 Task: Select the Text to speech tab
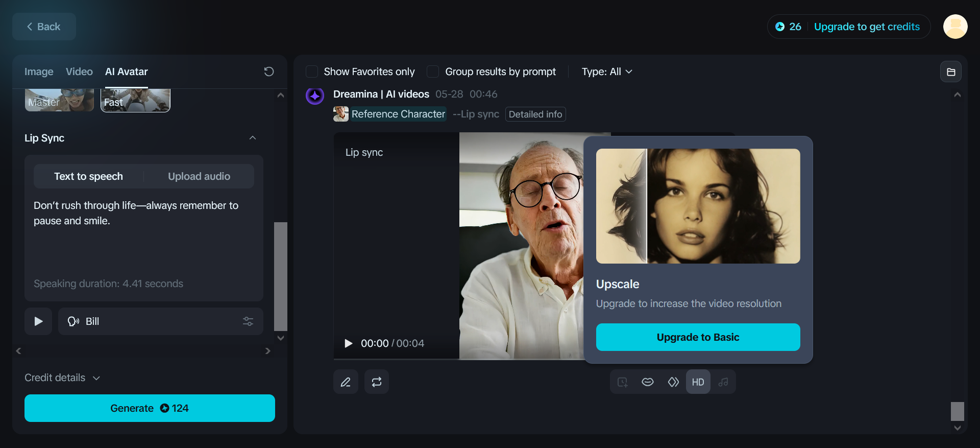pos(89,176)
